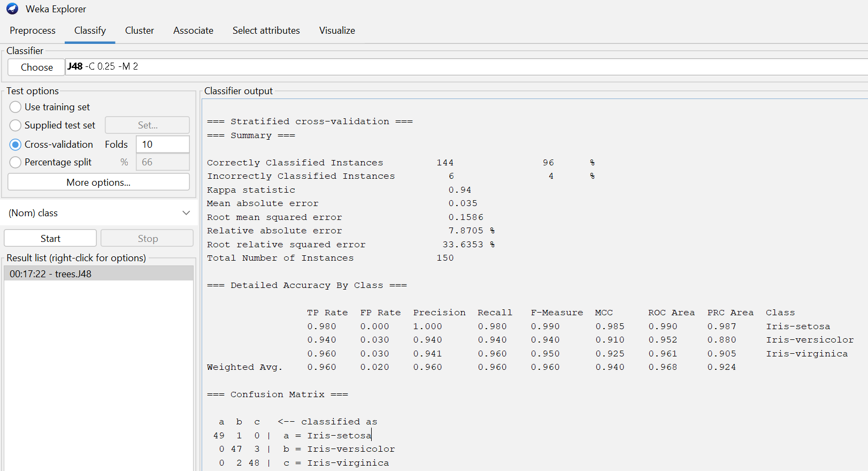Viewport: 868px width, 471px height.
Task: Click the ROC Area column header
Action: [x=671, y=313]
